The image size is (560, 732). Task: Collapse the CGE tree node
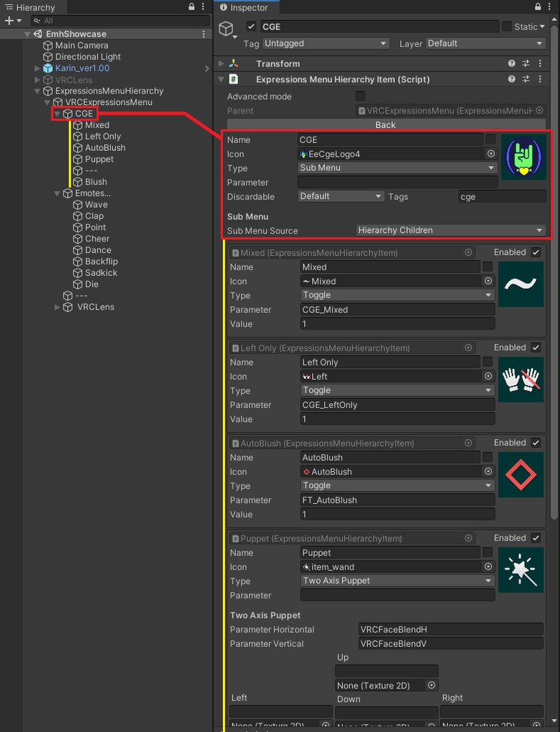click(57, 114)
